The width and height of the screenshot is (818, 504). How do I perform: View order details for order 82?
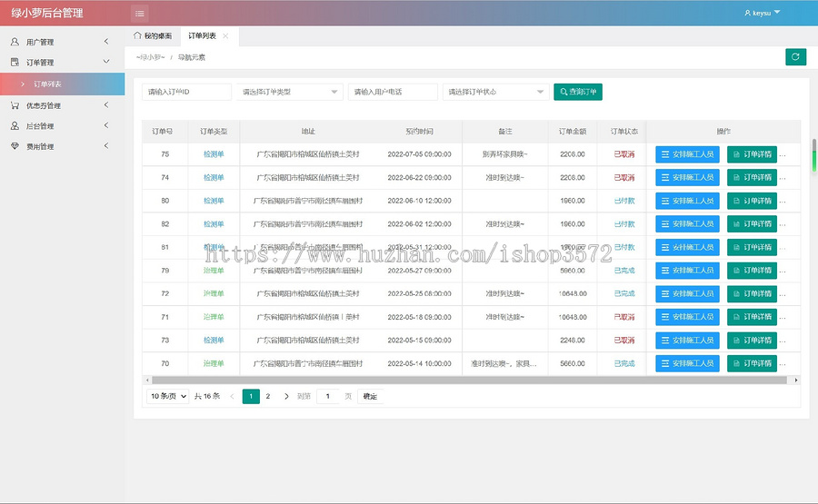coord(752,223)
